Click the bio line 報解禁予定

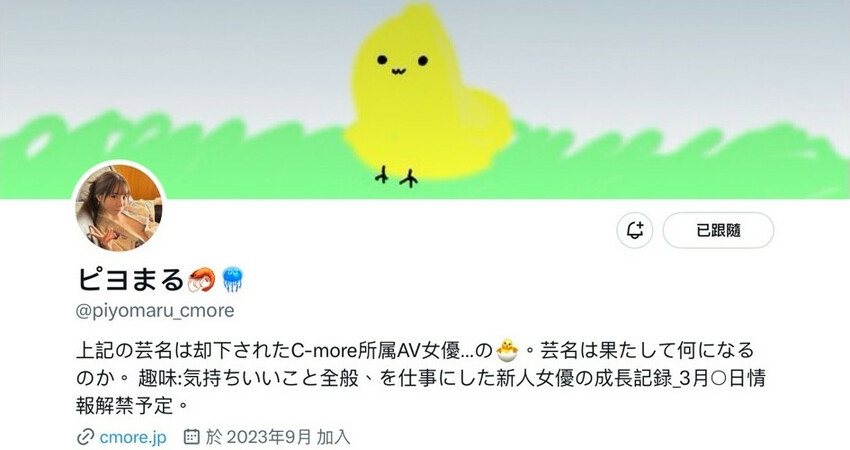(132, 405)
